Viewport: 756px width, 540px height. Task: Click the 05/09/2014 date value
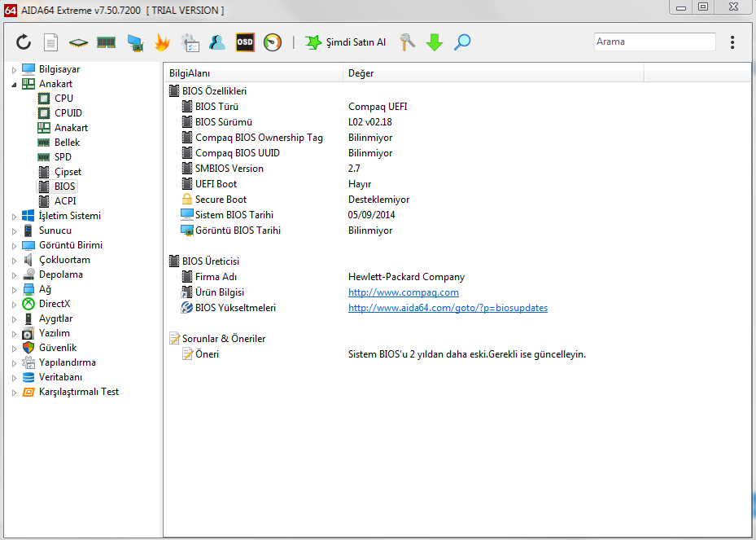point(371,215)
